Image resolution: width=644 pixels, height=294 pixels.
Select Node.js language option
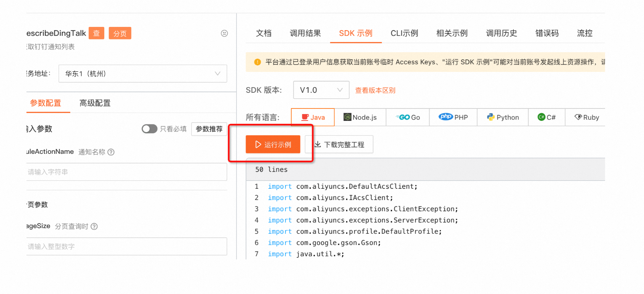tap(360, 117)
